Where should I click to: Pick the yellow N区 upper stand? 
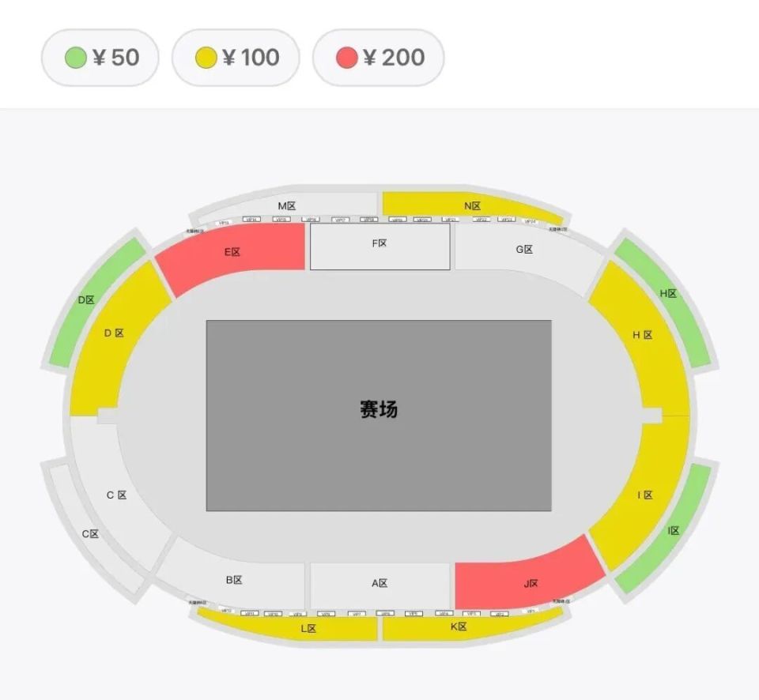click(x=471, y=205)
